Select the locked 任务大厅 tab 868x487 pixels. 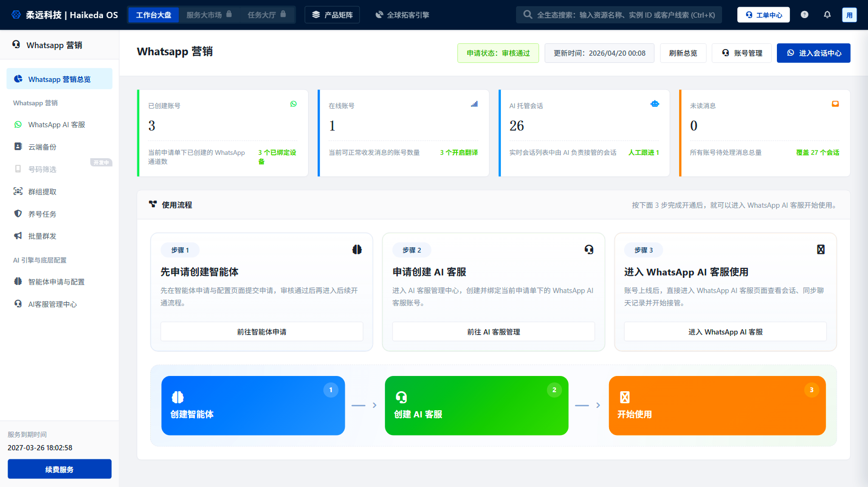click(x=267, y=15)
